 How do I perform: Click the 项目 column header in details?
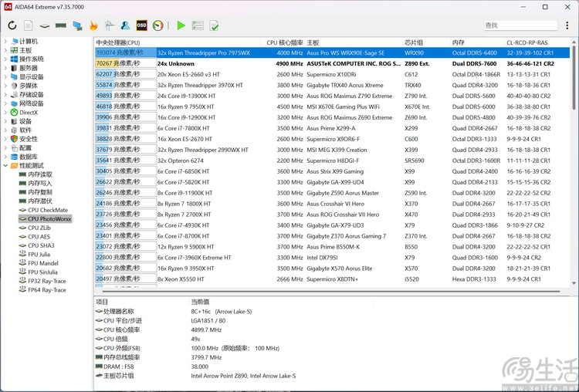click(142, 302)
